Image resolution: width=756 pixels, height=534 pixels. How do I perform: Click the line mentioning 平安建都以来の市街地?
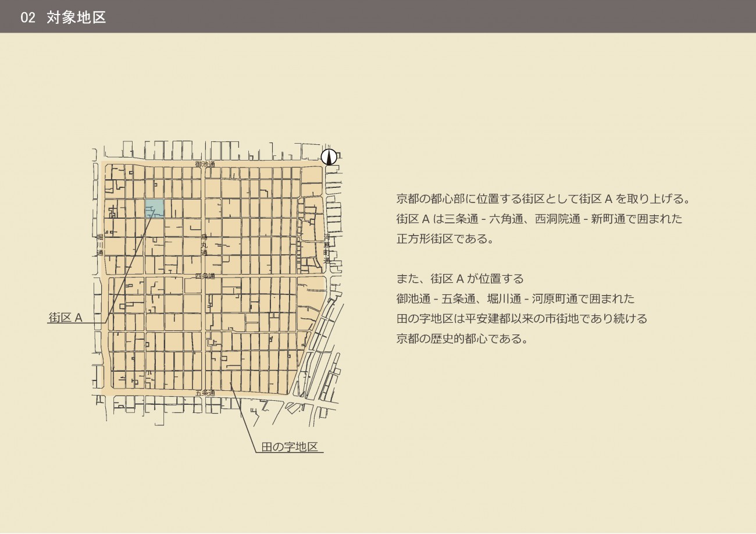pos(522,319)
